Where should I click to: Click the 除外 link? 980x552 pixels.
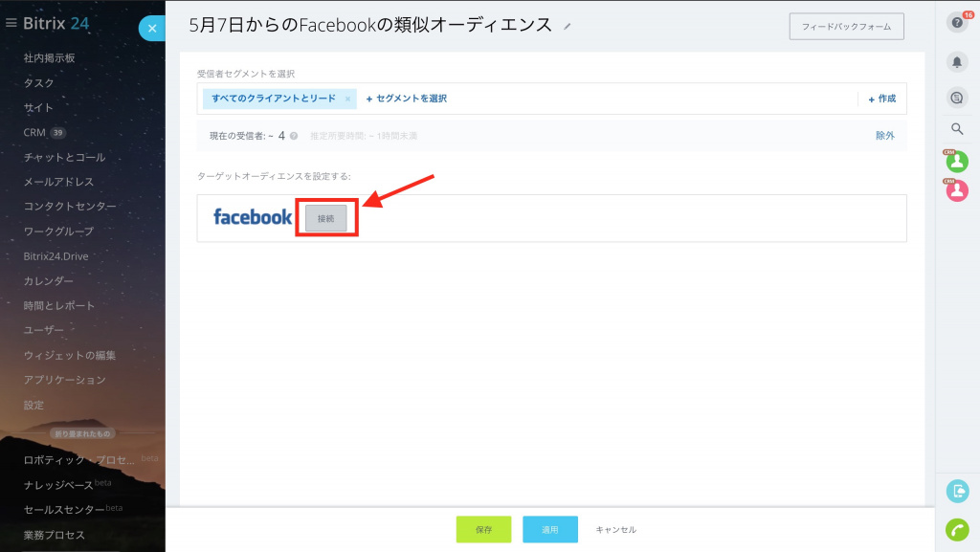885,136
